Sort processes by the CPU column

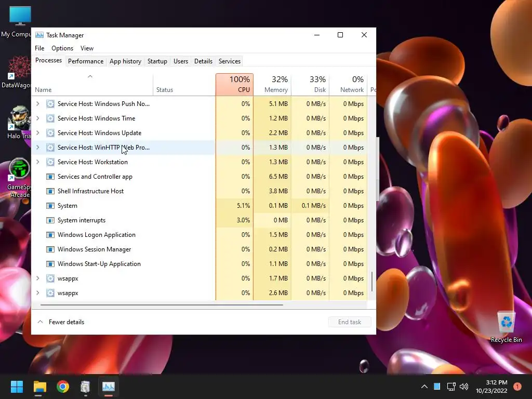pos(234,85)
